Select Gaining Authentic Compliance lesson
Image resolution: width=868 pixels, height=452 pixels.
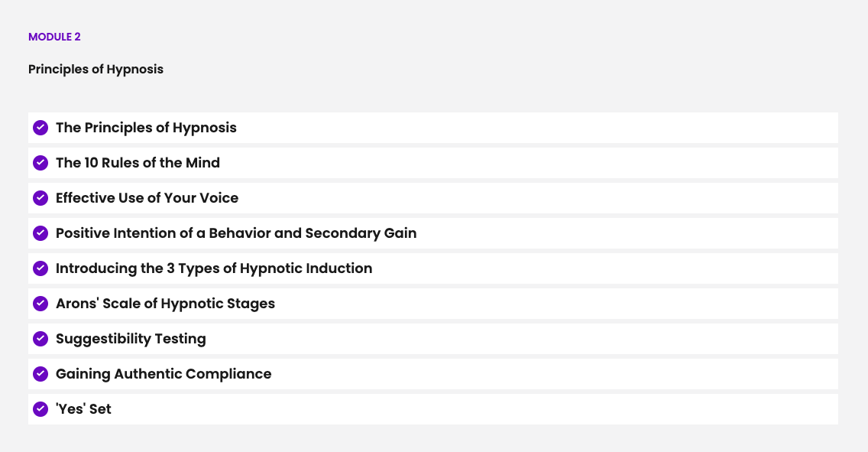tap(164, 374)
